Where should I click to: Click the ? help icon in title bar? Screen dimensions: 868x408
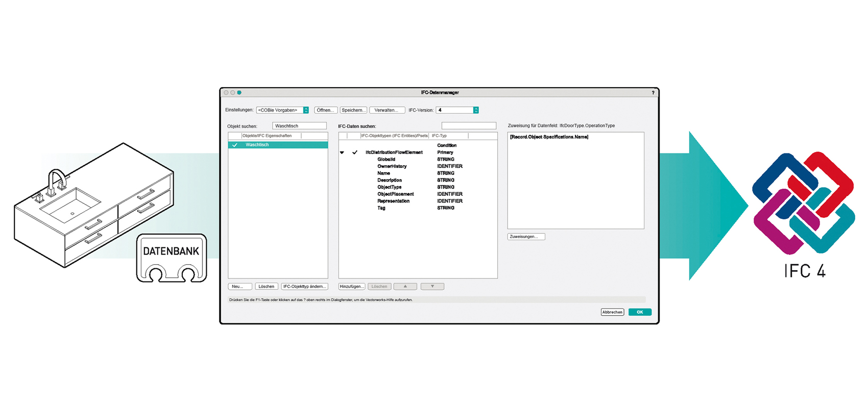653,93
